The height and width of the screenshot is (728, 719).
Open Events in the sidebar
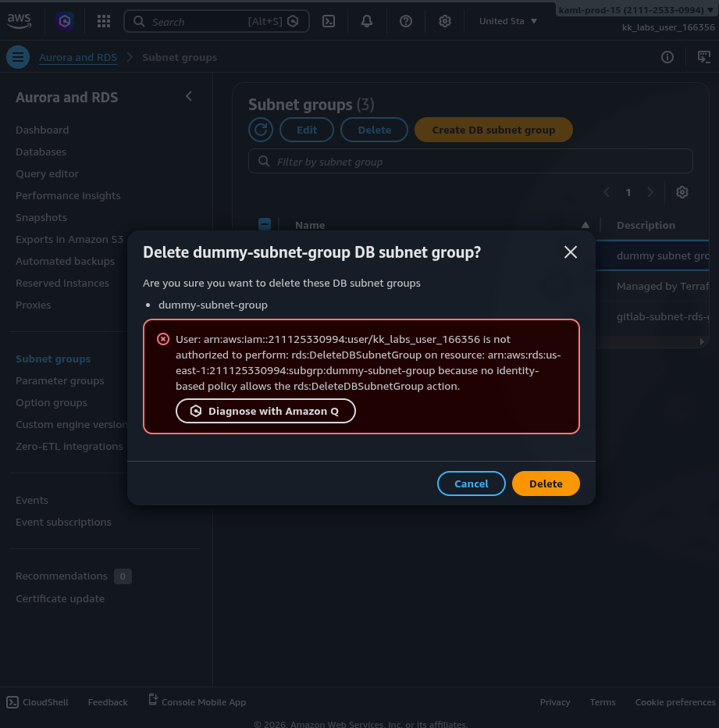click(31, 500)
